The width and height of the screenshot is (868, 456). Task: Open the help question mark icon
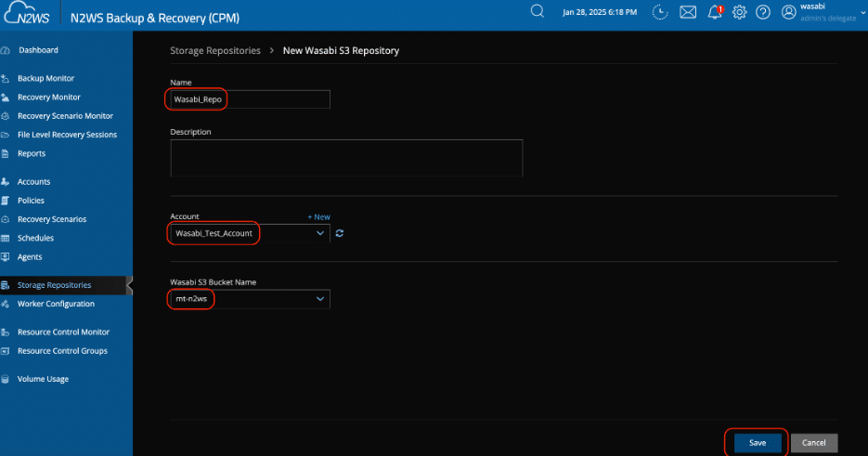pos(763,12)
